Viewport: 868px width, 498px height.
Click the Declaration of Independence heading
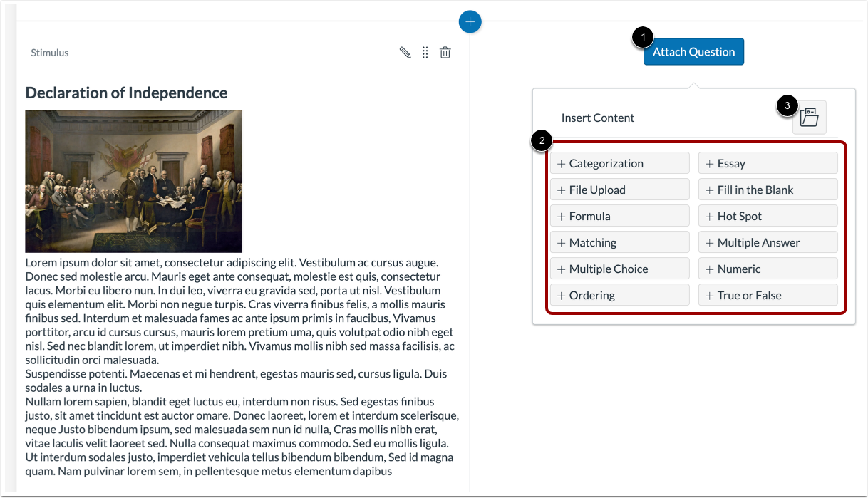pyautogui.click(x=127, y=93)
